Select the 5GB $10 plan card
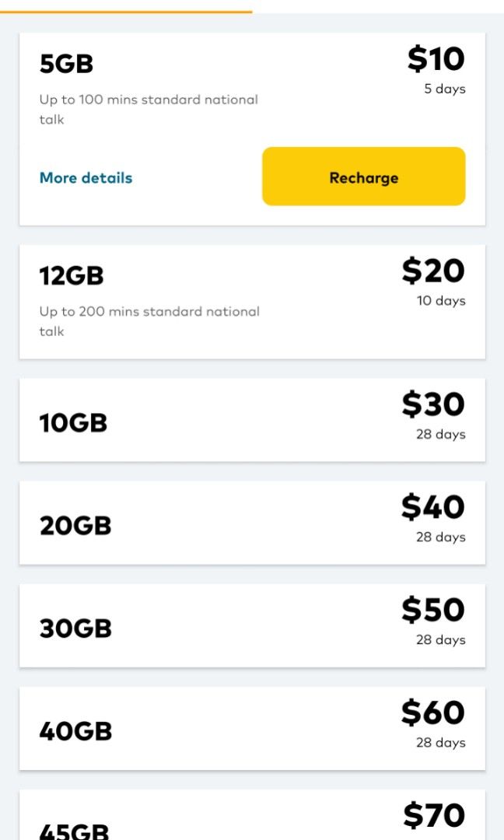 click(252, 124)
